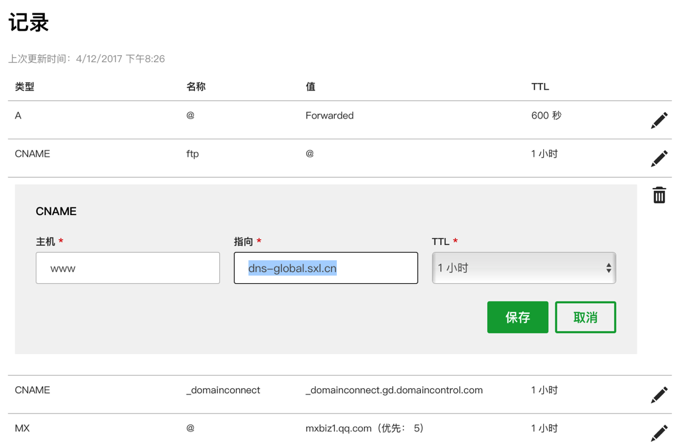Viewport: 700px width, 442px height.
Task: Click the CNAME heading in edit panel
Action: (x=56, y=211)
